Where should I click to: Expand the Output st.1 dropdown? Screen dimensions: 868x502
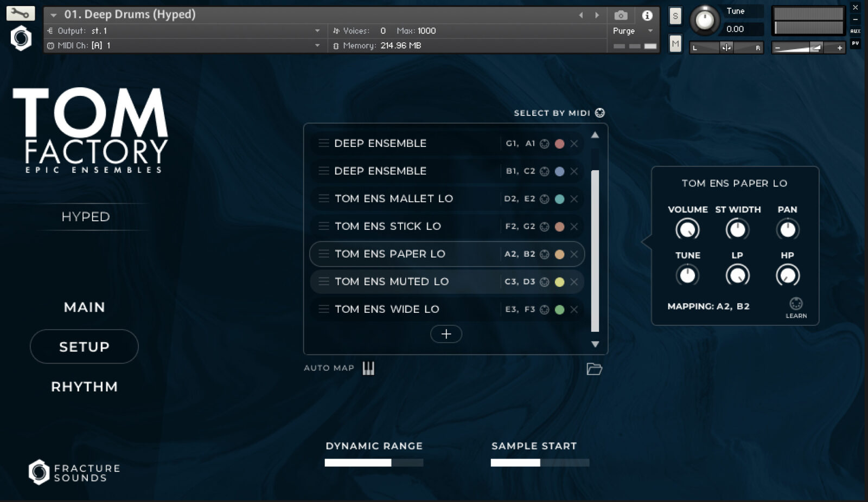(x=317, y=31)
